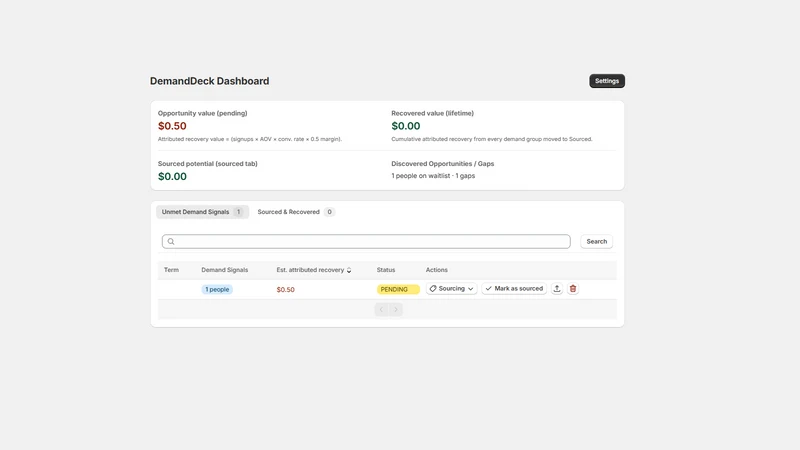The height and width of the screenshot is (450, 800).
Task: Click the $0.50 estimated recovery cell
Action: coord(286,289)
